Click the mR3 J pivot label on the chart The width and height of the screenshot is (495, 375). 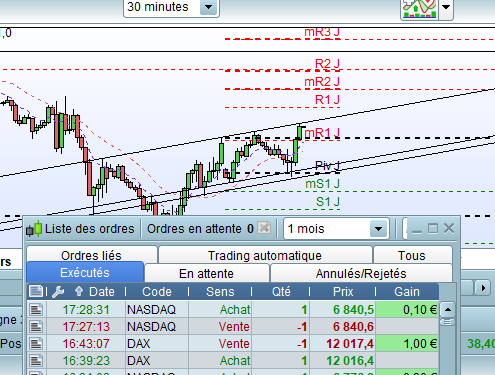[x=322, y=32]
